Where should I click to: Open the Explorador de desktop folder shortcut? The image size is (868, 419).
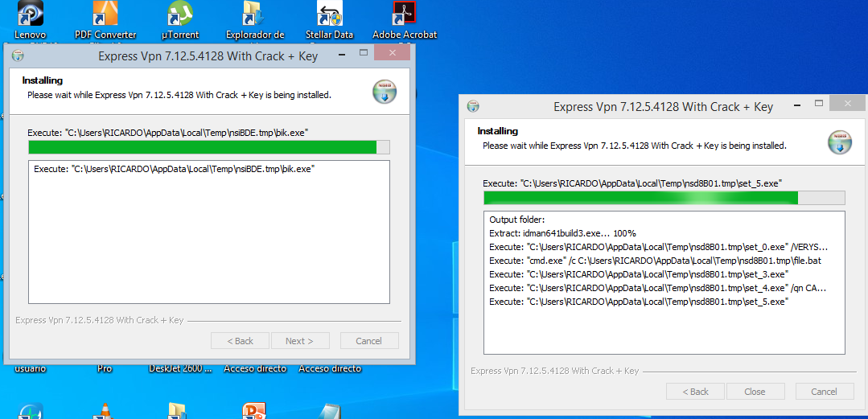click(x=255, y=14)
